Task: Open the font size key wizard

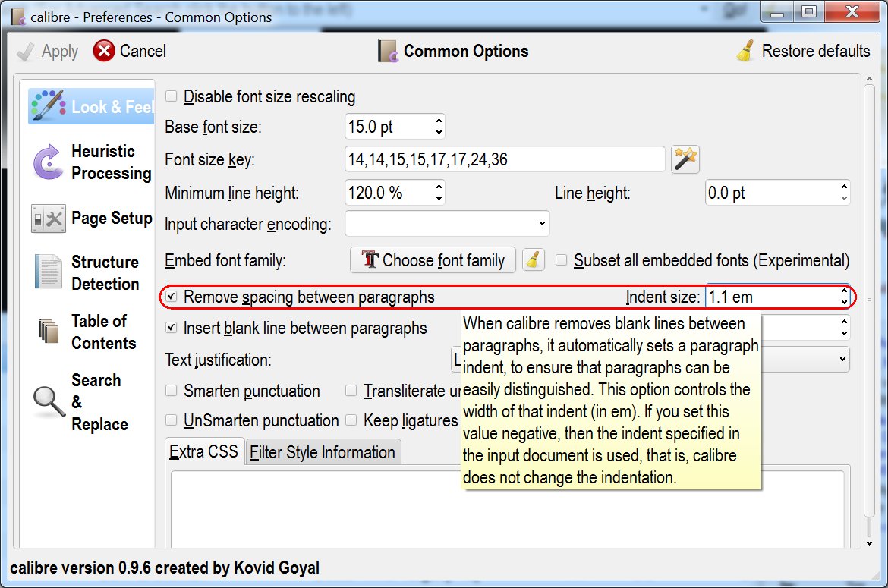Action: pos(685,159)
